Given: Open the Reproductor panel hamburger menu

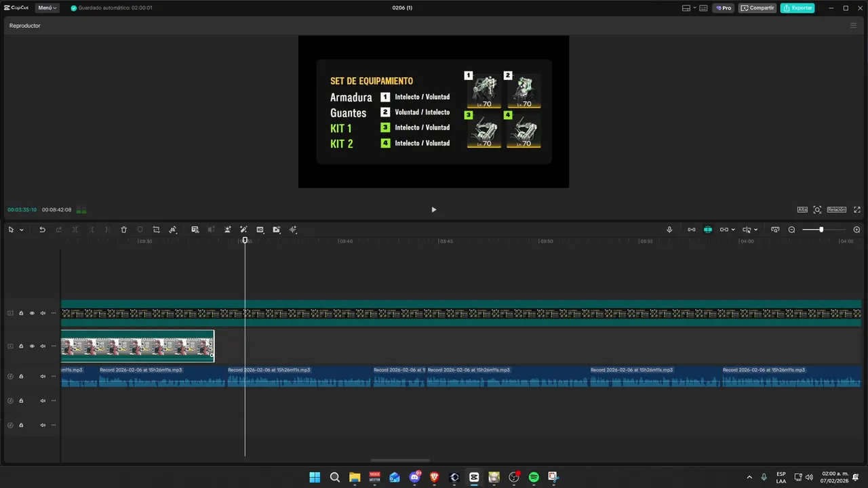Looking at the screenshot, I should click(853, 26).
